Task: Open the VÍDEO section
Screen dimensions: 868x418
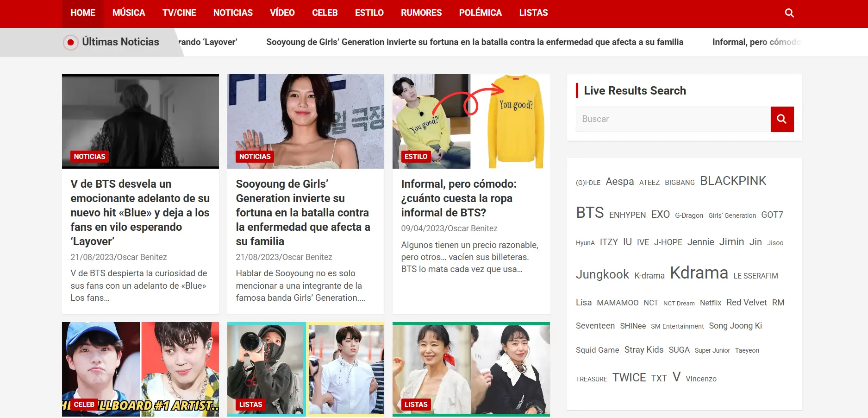Action: (x=282, y=13)
